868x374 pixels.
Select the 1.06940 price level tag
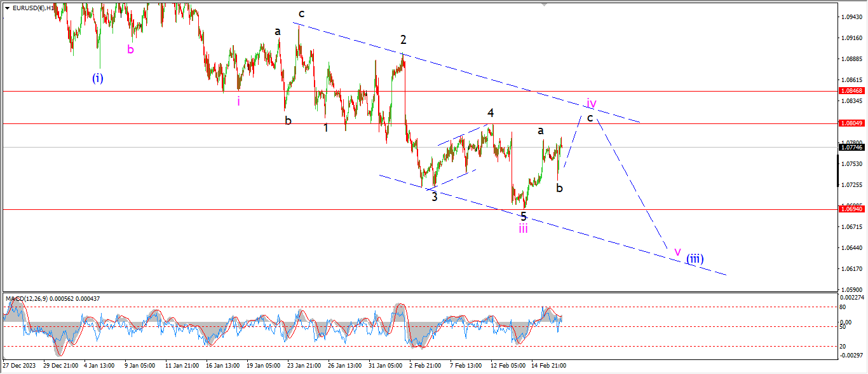tap(851, 209)
